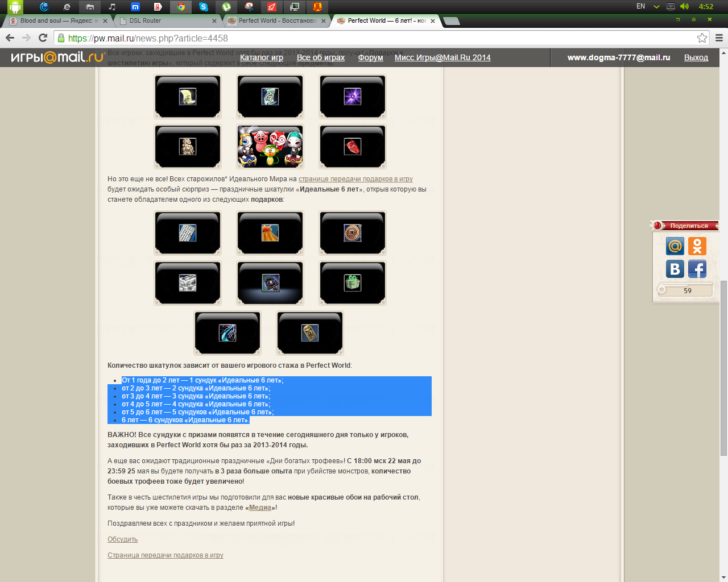The height and width of the screenshot is (582, 728).
Task: Open Skype from the taskbar
Action: coord(204,7)
